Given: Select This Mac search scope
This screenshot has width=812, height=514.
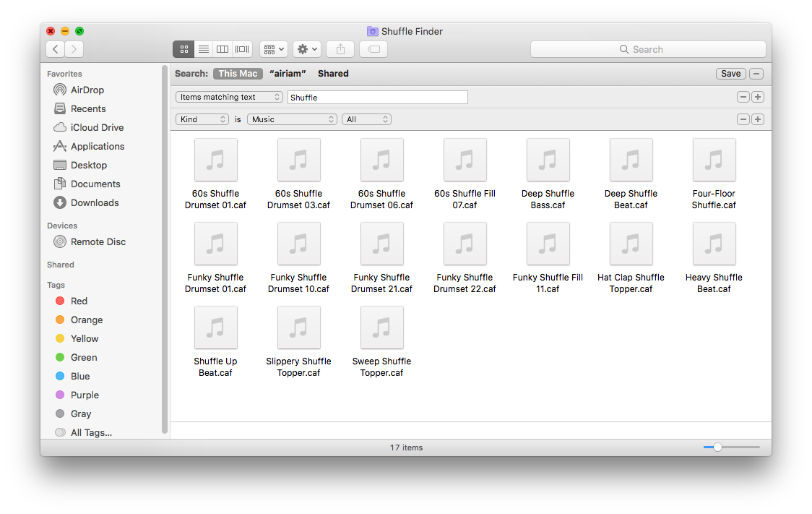Looking at the screenshot, I should coord(238,74).
